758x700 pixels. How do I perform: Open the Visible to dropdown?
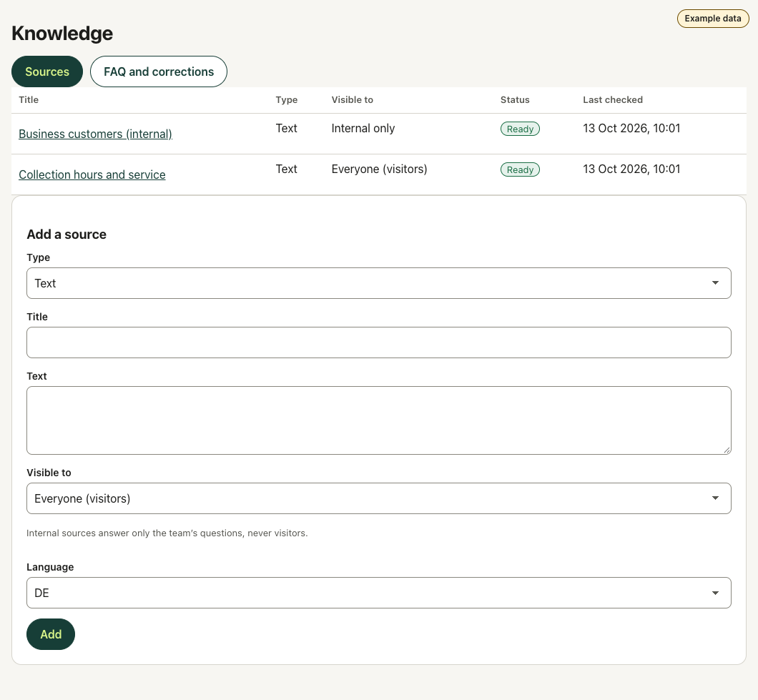coord(378,498)
